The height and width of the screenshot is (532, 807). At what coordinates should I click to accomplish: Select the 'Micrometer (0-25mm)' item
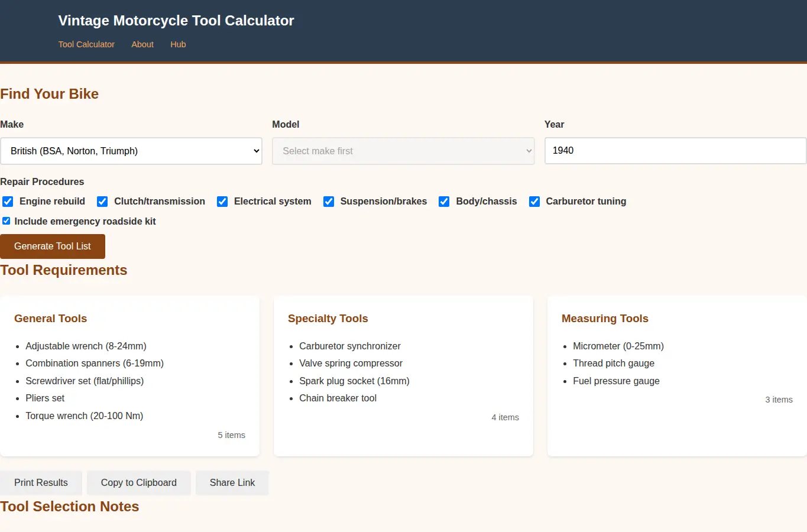point(618,346)
